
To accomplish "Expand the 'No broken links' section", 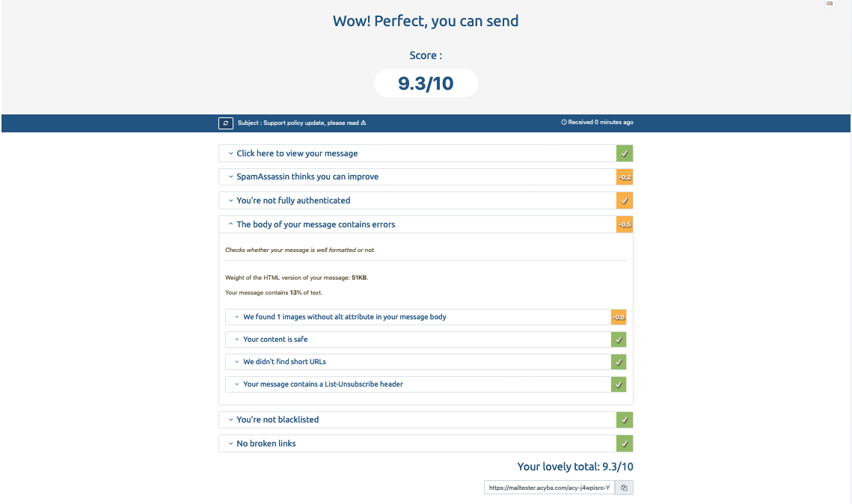I will (266, 443).
